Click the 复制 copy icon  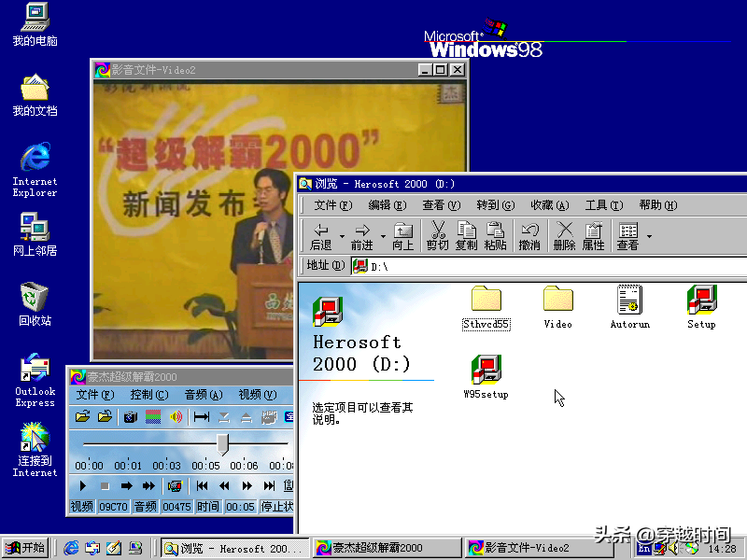[x=466, y=237]
